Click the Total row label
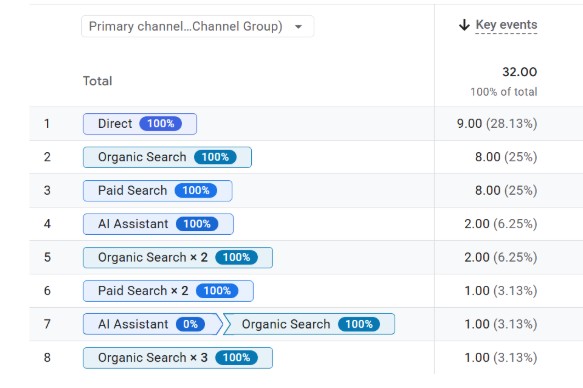The image size is (583, 388). (x=97, y=81)
